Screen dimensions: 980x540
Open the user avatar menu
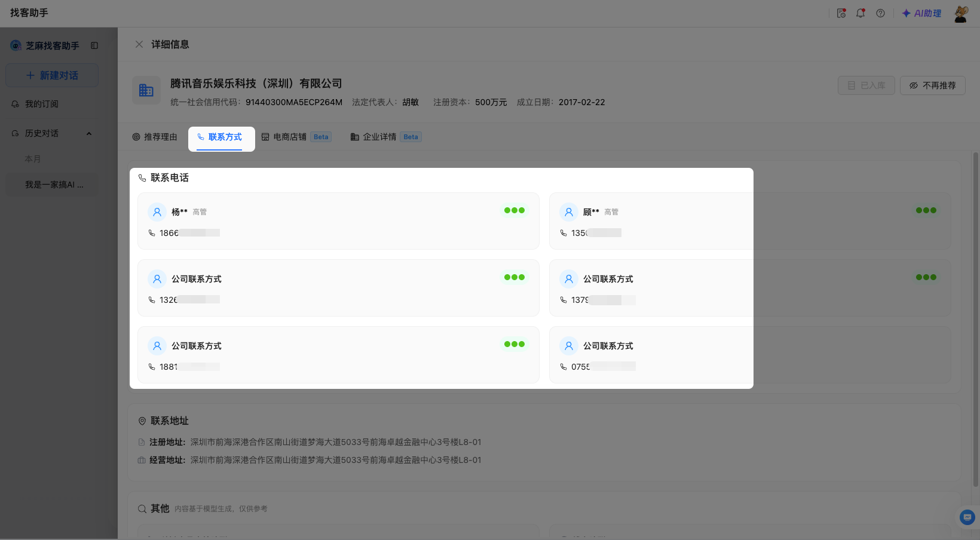[x=961, y=14]
